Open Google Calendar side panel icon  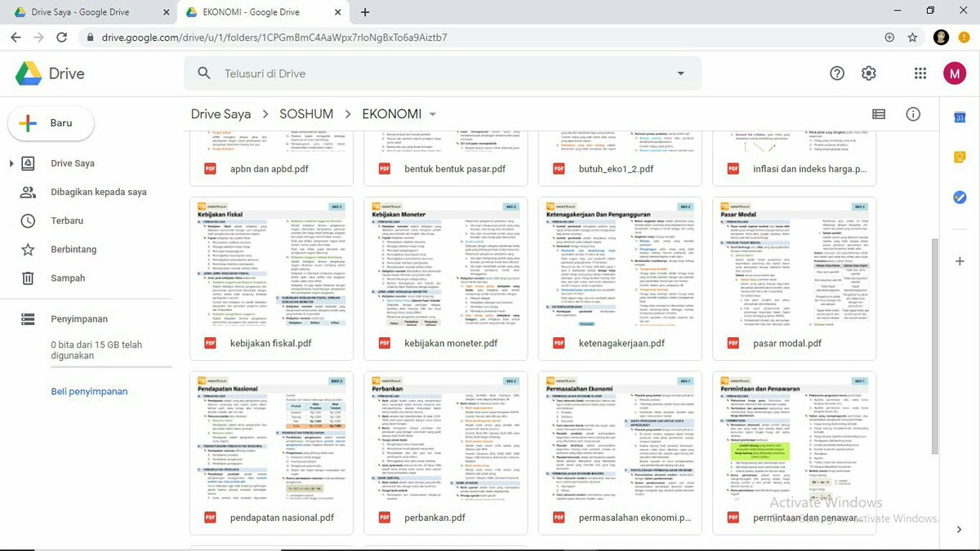click(x=960, y=118)
